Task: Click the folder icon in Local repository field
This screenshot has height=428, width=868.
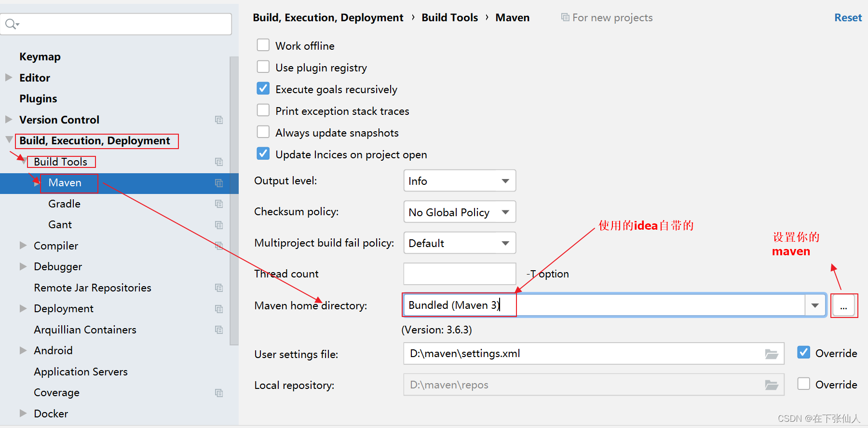Action: (772, 385)
